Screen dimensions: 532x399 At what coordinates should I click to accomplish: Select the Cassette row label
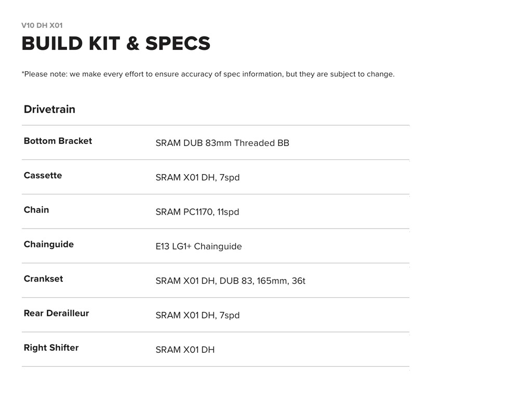[x=43, y=176]
